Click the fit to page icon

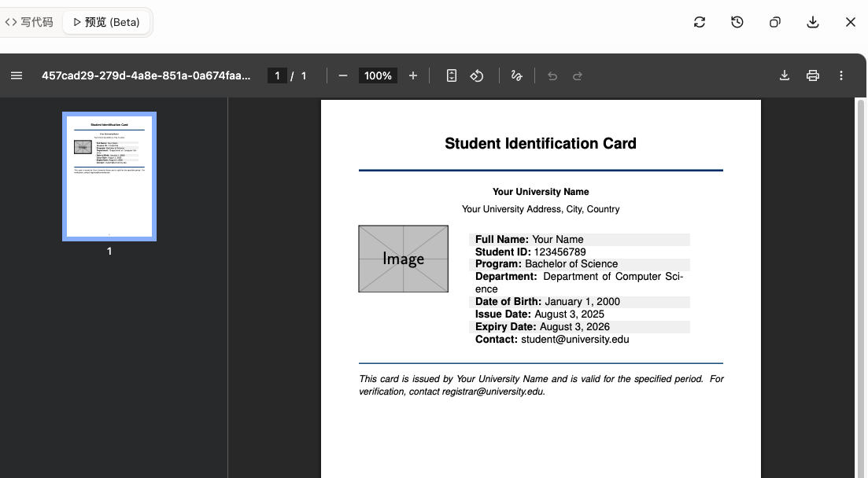tap(452, 75)
